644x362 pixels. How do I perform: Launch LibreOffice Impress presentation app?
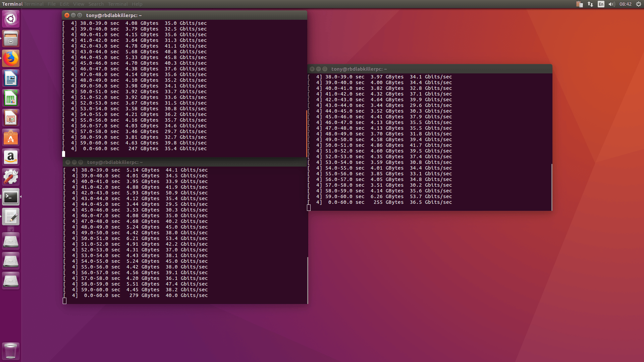coord(11,118)
